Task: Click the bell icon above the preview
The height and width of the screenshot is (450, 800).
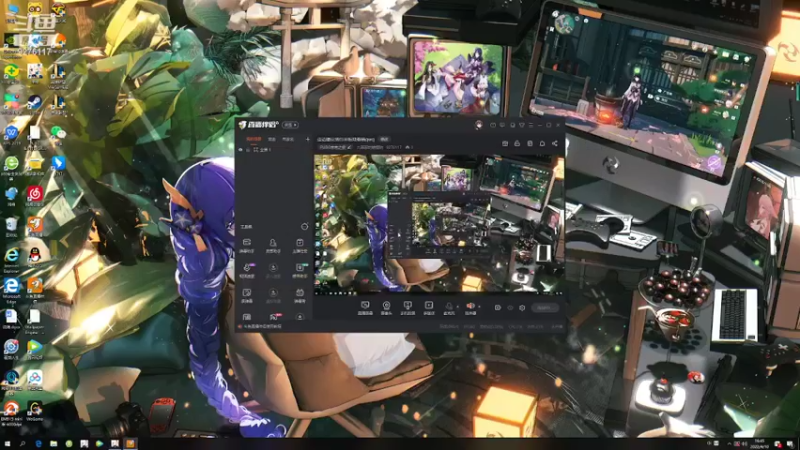Action: click(x=542, y=143)
